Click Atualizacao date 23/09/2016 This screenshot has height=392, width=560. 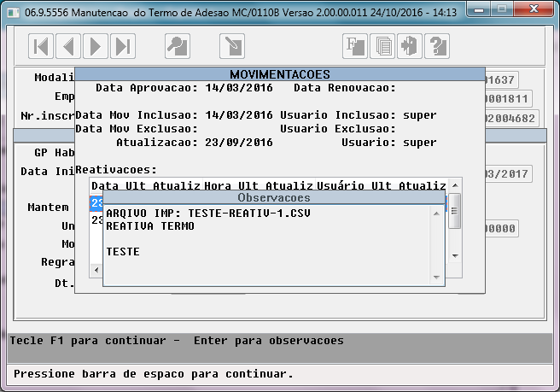click(x=239, y=143)
